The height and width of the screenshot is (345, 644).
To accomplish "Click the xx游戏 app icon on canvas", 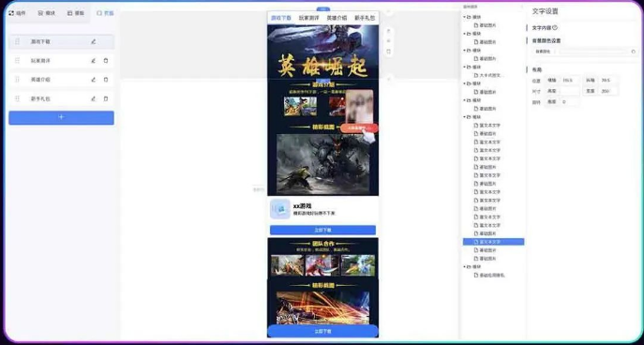I will [x=280, y=209].
